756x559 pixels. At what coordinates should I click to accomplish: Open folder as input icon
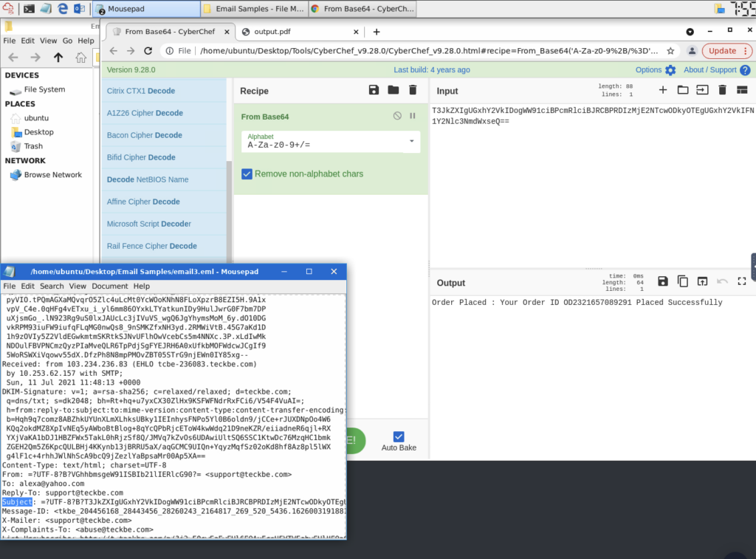coord(683,90)
